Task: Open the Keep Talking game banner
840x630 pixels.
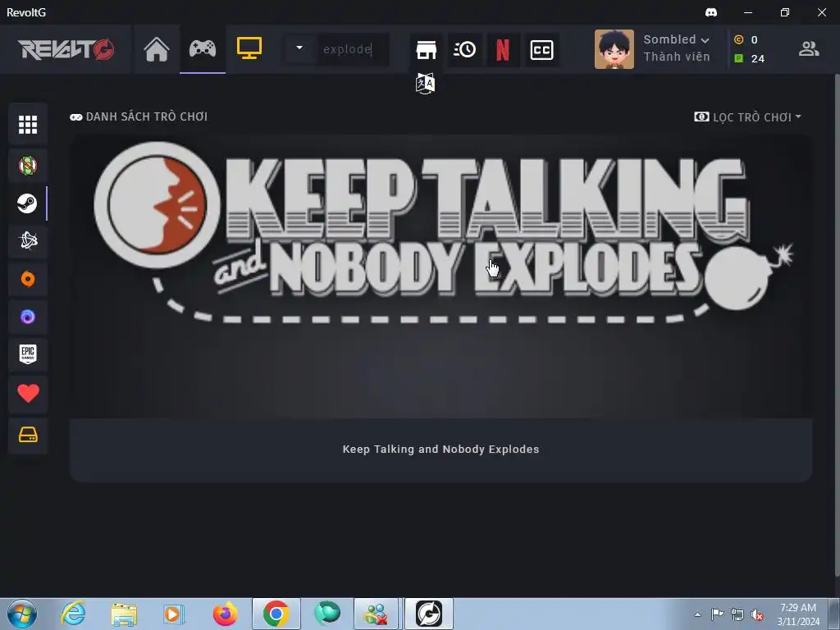Action: (x=441, y=276)
